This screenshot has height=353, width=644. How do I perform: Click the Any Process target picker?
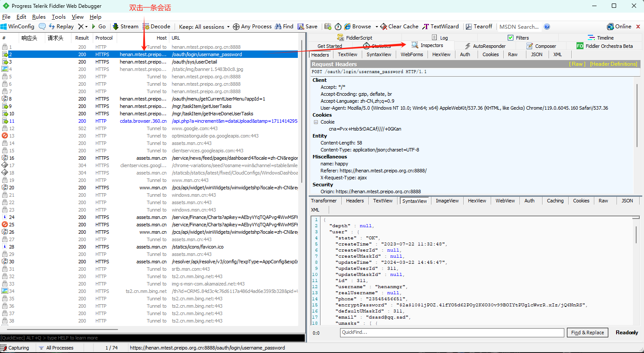252,27
